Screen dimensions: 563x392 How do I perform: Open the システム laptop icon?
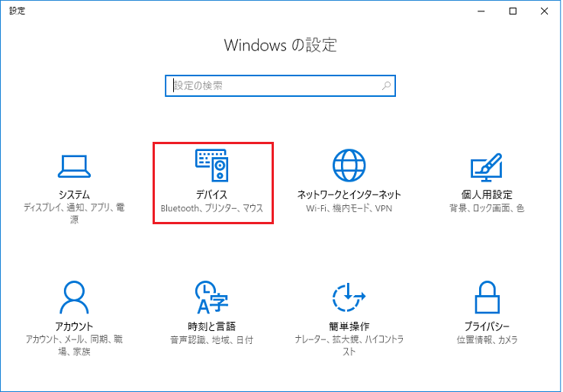pos(74,166)
